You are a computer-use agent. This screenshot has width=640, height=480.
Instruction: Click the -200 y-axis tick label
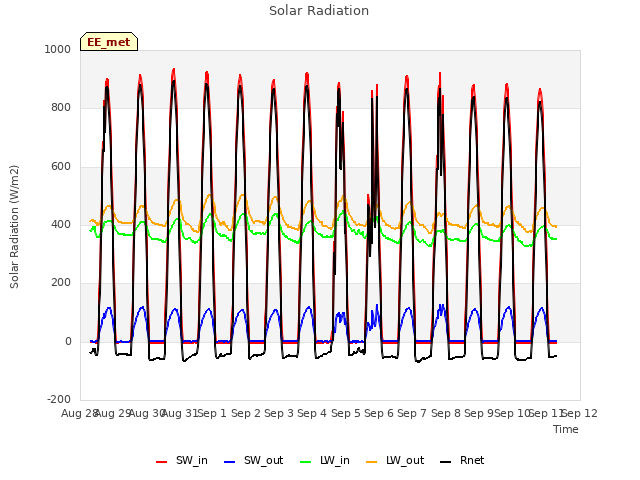[59, 400]
